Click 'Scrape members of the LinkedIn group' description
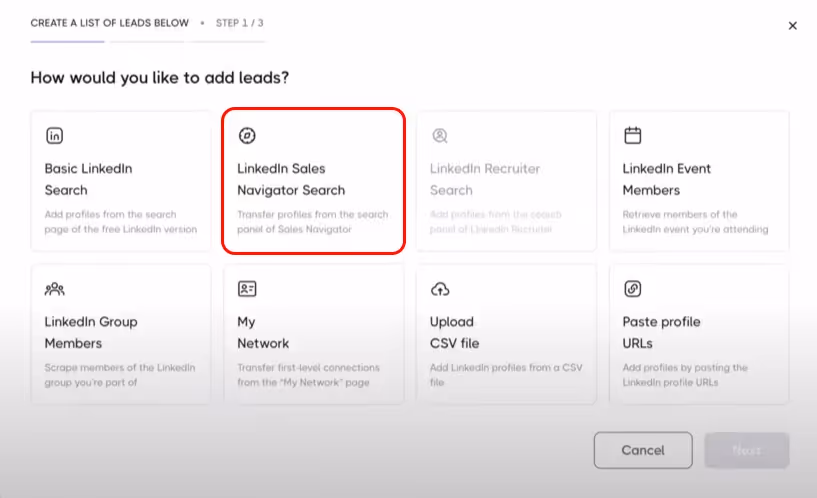817x498 pixels. (120, 375)
